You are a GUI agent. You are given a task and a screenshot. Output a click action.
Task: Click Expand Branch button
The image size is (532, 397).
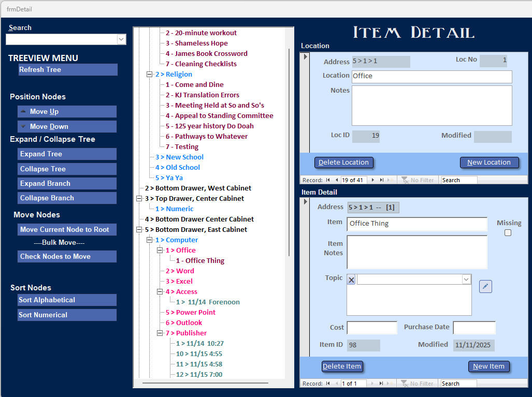tap(67, 183)
